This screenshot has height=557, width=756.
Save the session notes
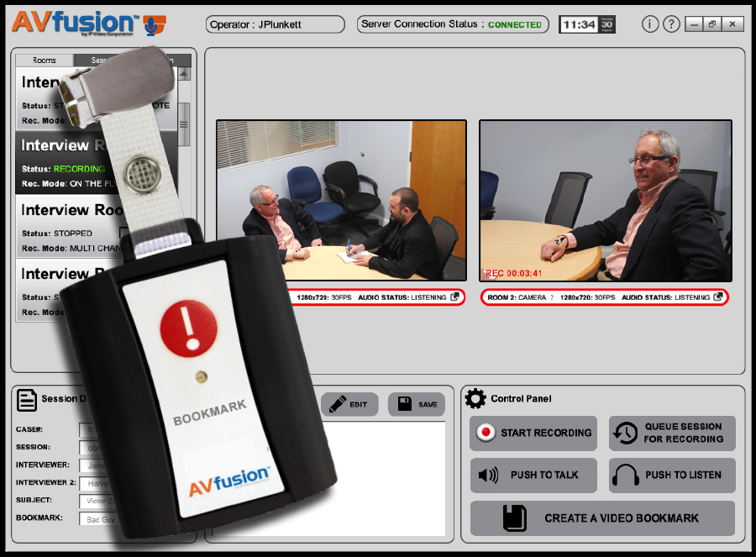pos(417,404)
